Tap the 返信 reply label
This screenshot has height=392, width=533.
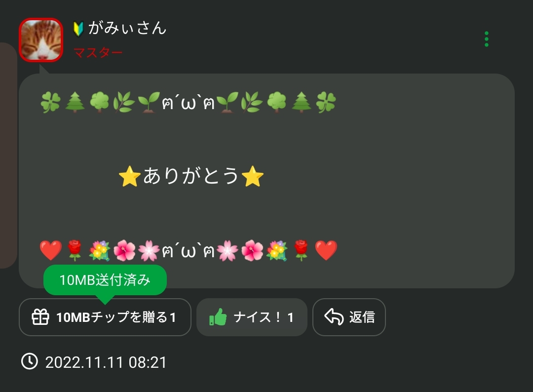click(362, 317)
